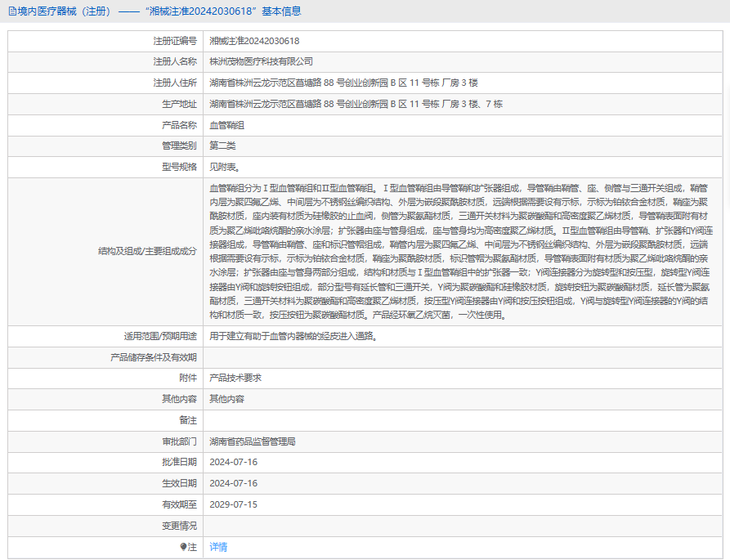Click the lightbulb icon beside 注 label
This screenshot has height=560, width=730.
(x=183, y=547)
